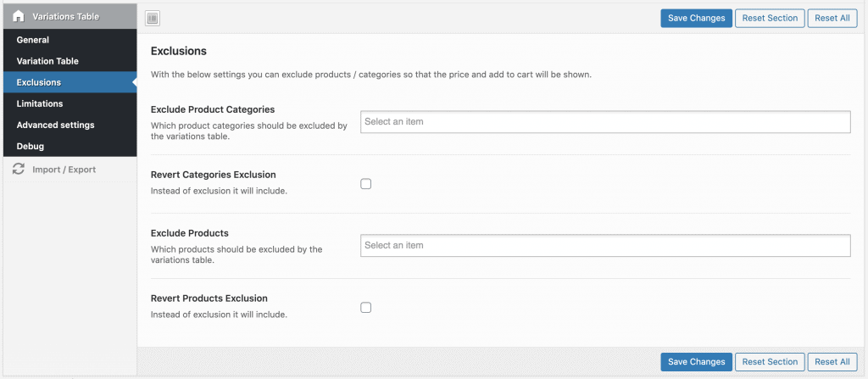Click the top Reset Section button

pos(770,19)
